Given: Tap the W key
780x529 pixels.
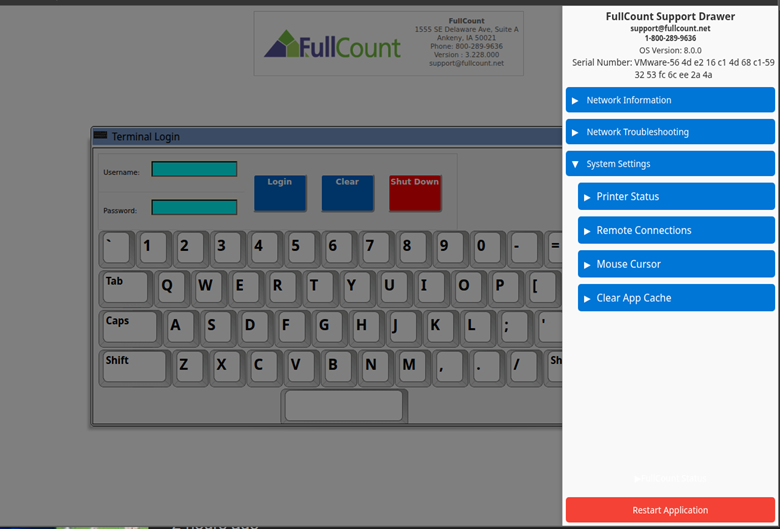Looking at the screenshot, I should coord(209,288).
